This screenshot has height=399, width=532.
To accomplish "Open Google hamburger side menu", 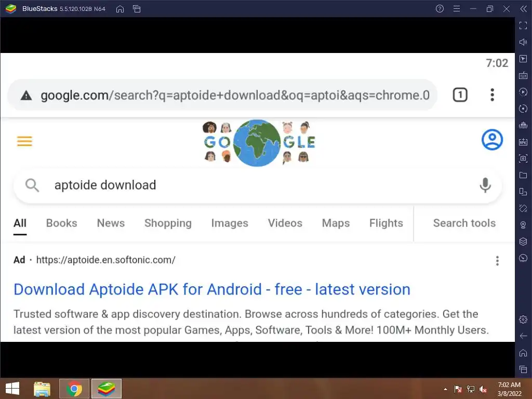I will click(24, 141).
